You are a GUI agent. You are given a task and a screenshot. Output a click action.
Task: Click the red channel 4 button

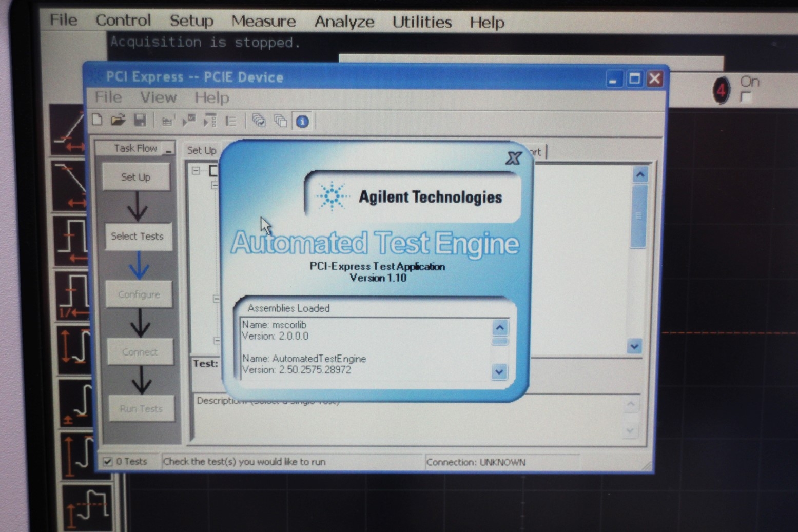(x=721, y=90)
